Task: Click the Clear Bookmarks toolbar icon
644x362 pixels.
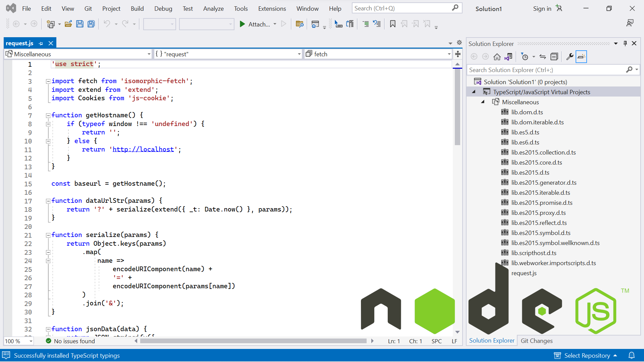Action: pyautogui.click(x=427, y=24)
